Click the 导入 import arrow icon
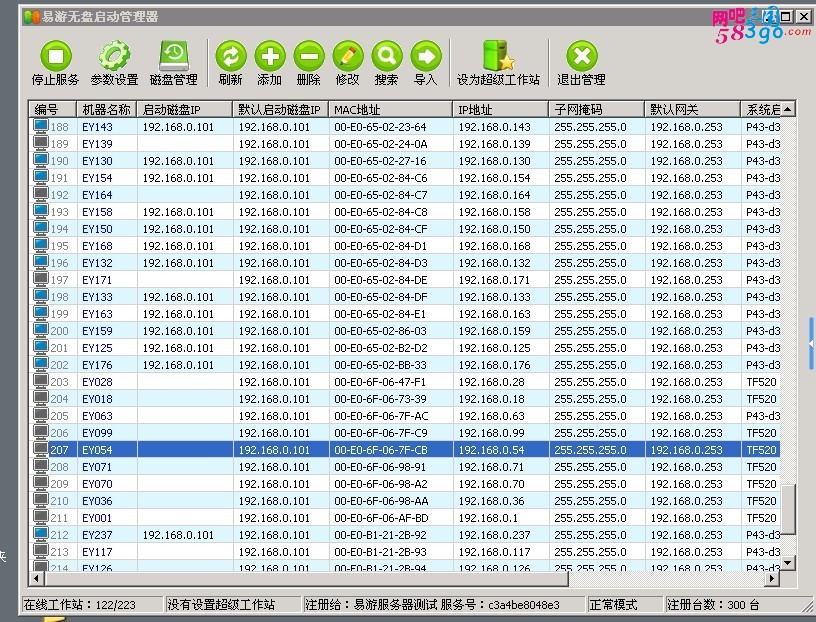 tap(426, 56)
